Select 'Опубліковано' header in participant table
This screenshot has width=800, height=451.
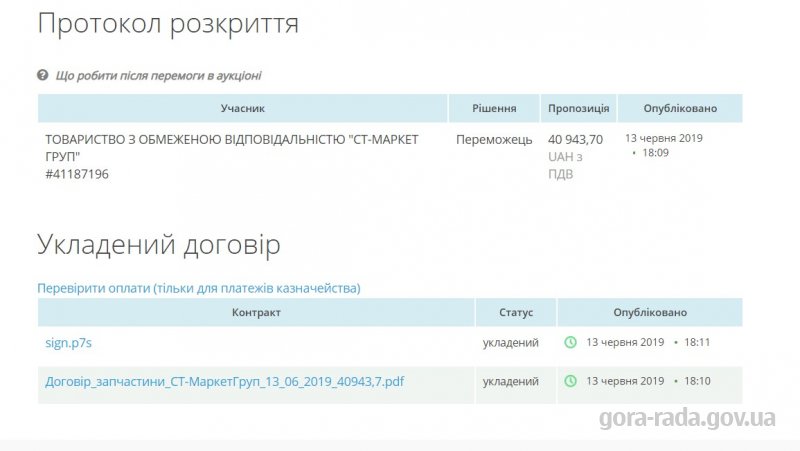click(680, 108)
